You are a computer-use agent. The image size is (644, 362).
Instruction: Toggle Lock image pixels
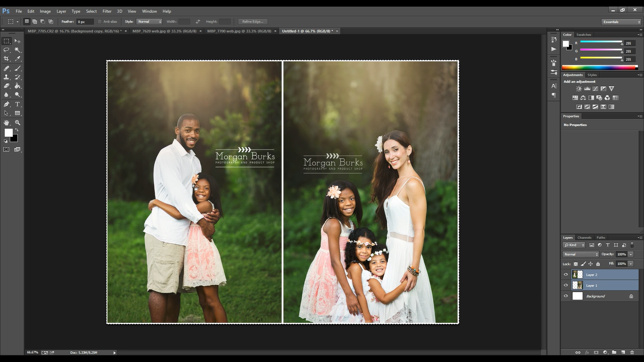click(x=583, y=264)
